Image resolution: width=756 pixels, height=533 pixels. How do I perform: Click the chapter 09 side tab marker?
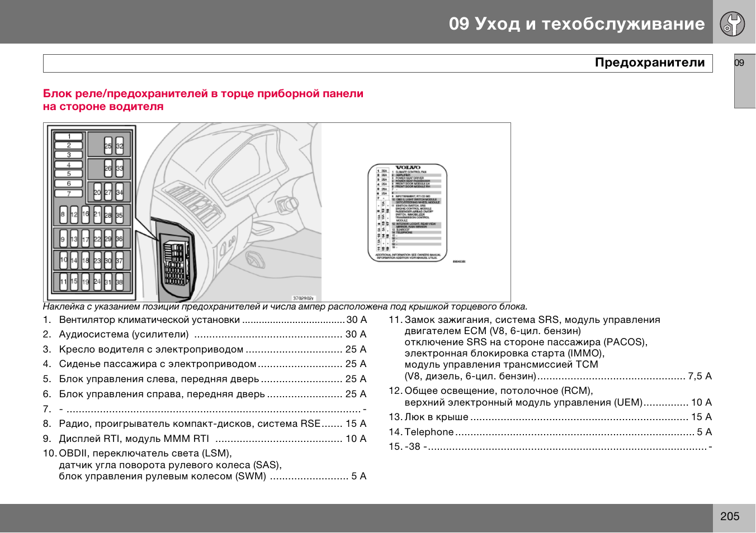pyautogui.click(x=745, y=81)
